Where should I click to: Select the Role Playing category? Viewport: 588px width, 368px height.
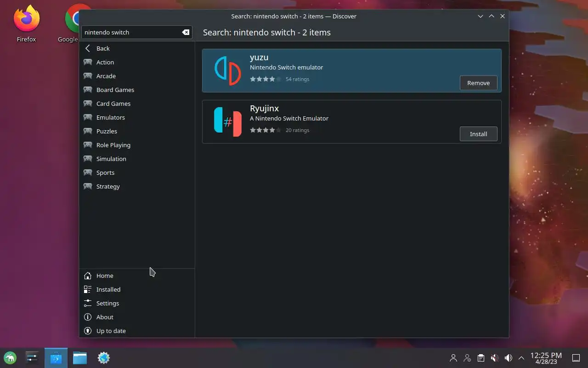137,145
